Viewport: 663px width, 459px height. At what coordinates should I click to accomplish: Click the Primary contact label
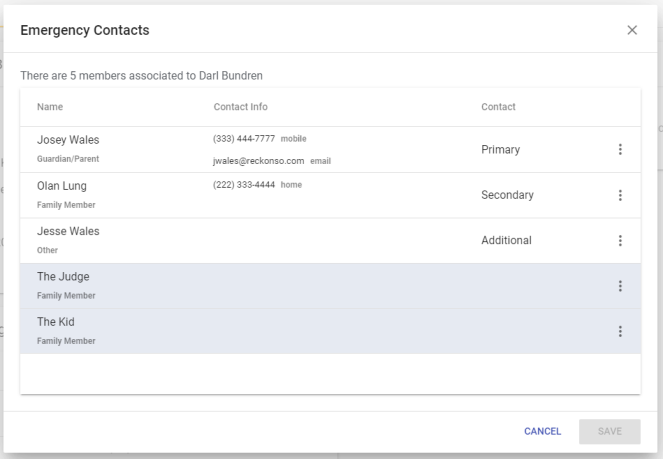[500, 150]
